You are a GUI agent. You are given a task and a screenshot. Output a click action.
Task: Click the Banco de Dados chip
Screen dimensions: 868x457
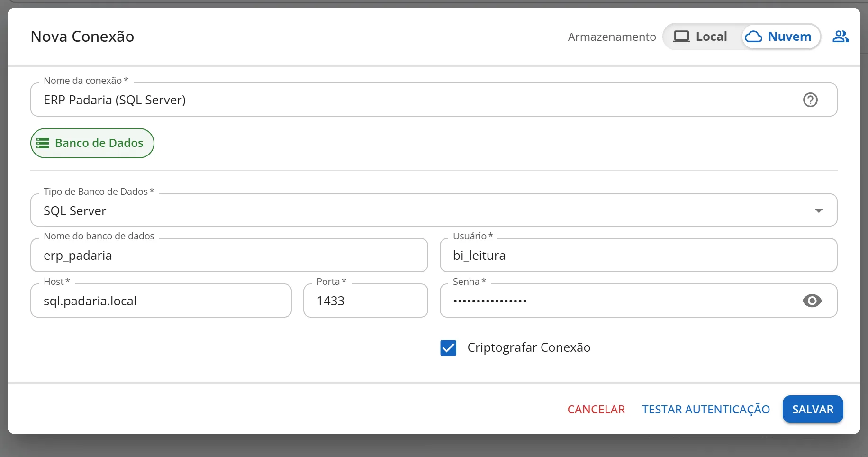point(92,143)
